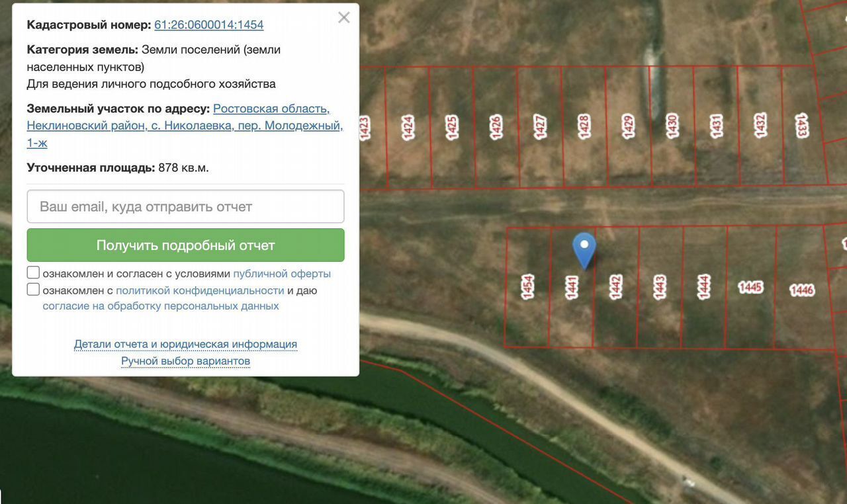Screen dimensions: 847x504
Task: Select parcel 1441 on the map
Action: click(572, 287)
